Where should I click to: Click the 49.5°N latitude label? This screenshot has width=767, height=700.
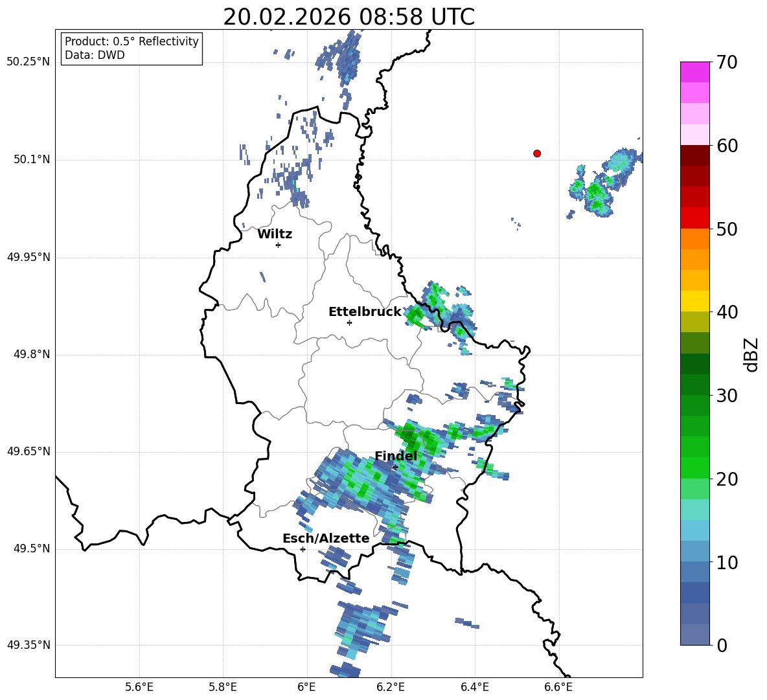coord(31,549)
